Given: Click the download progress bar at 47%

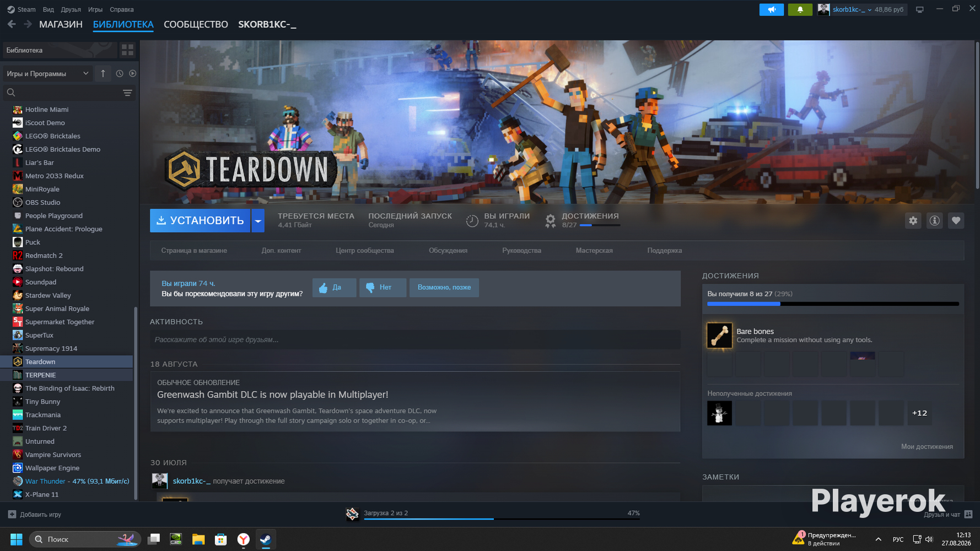Looking at the screenshot, I should [x=502, y=519].
